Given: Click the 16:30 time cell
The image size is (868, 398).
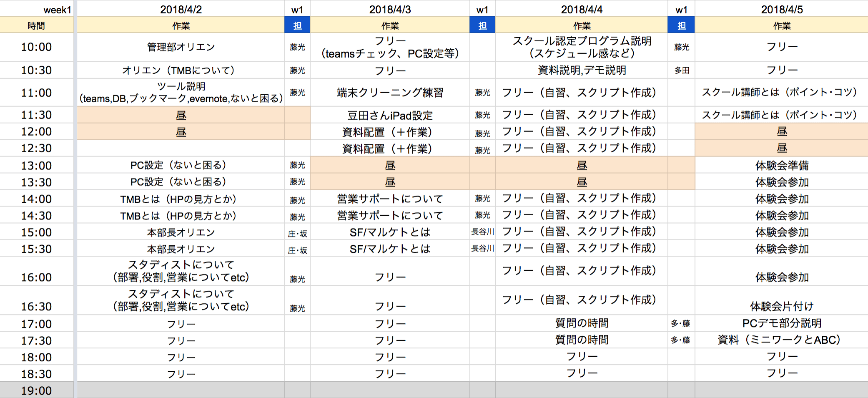Looking at the screenshot, I should tap(36, 306).
